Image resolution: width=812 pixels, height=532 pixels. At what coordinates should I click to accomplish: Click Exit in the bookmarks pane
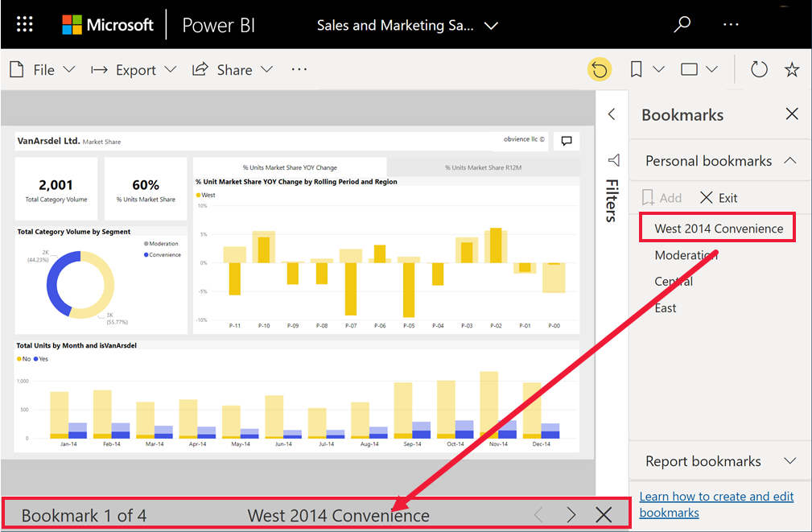click(x=719, y=198)
